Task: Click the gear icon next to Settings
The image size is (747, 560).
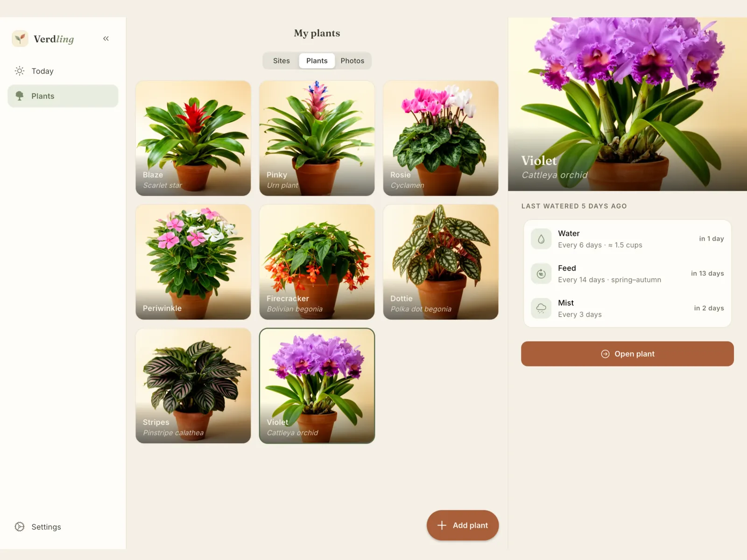Action: [x=20, y=526]
